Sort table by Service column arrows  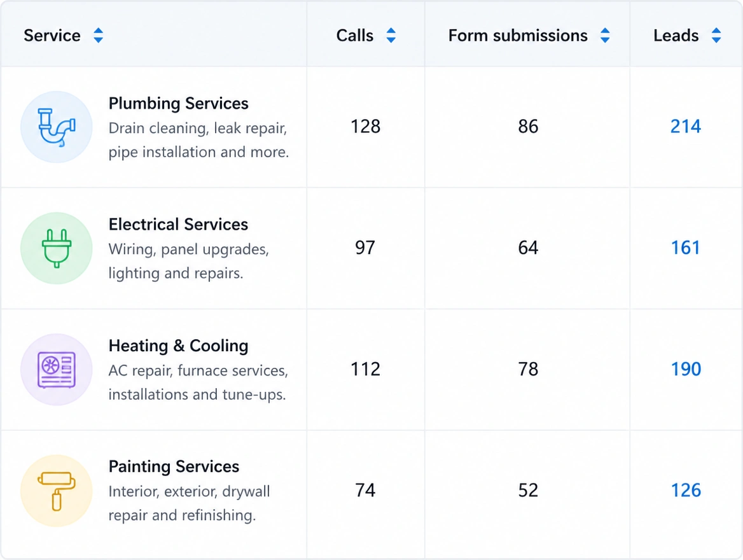(98, 36)
